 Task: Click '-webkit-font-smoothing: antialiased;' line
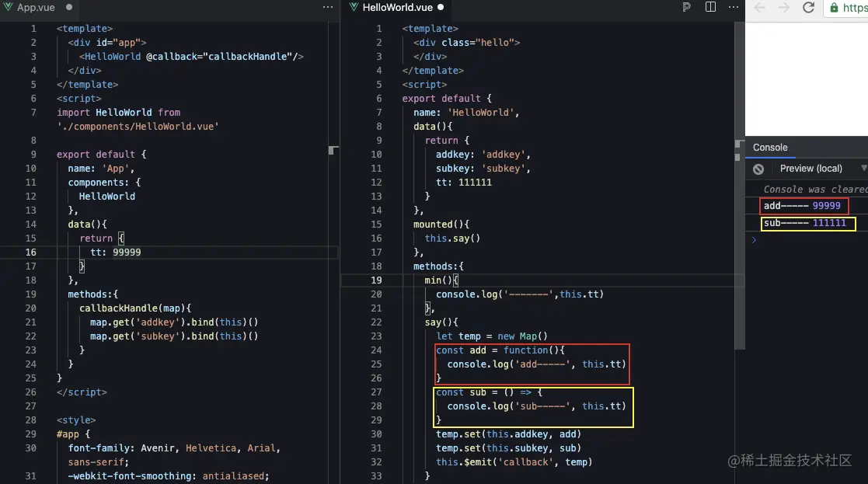[x=169, y=475]
